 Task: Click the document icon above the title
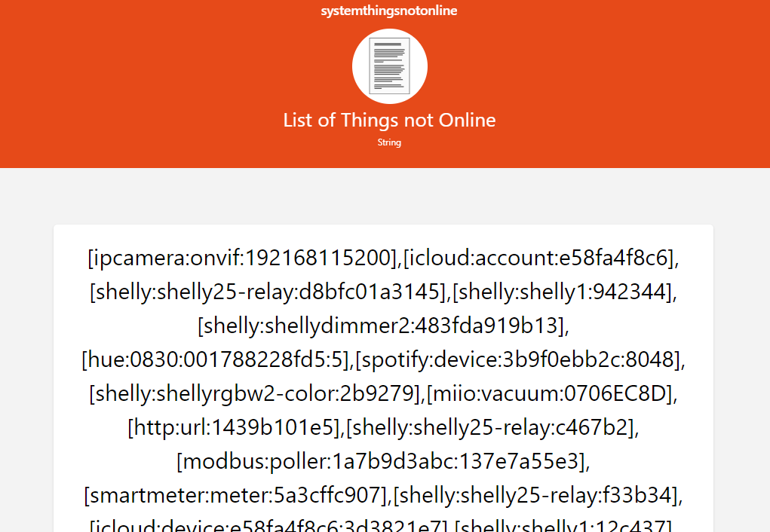[389, 66]
